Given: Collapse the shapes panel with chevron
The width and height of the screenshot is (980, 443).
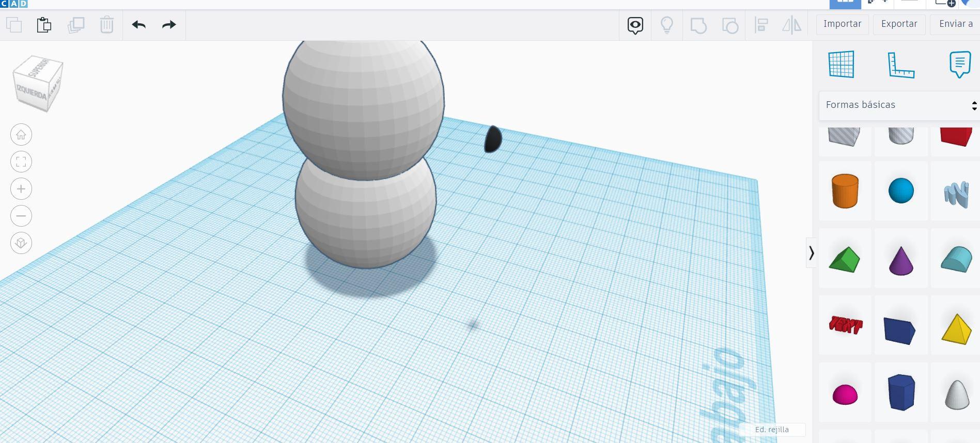Looking at the screenshot, I should pyautogui.click(x=811, y=253).
